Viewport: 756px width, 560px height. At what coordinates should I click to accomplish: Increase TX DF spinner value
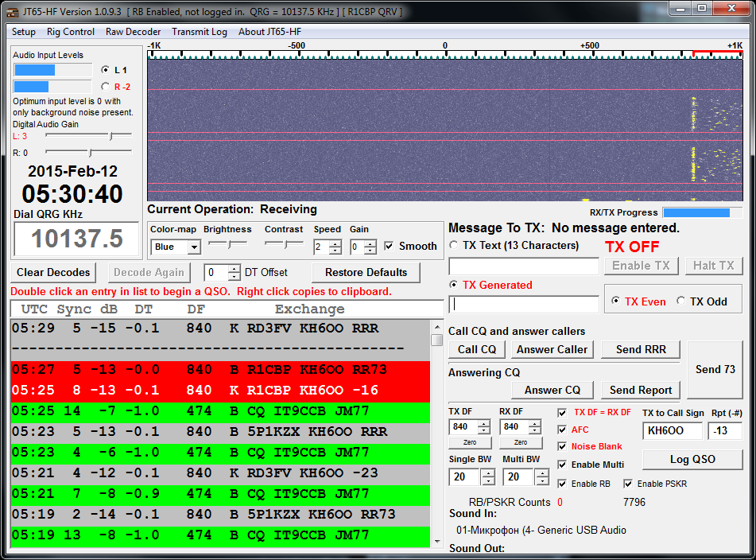pyautogui.click(x=483, y=422)
